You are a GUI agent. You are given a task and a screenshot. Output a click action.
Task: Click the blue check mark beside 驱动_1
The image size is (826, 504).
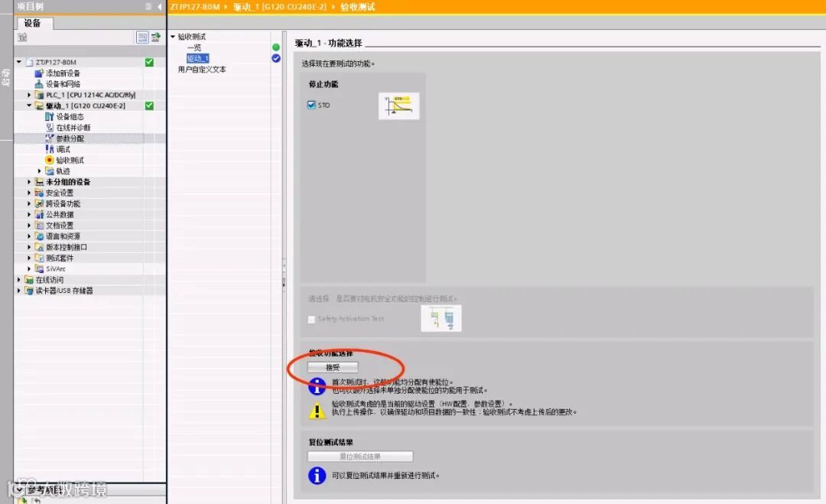(275, 58)
